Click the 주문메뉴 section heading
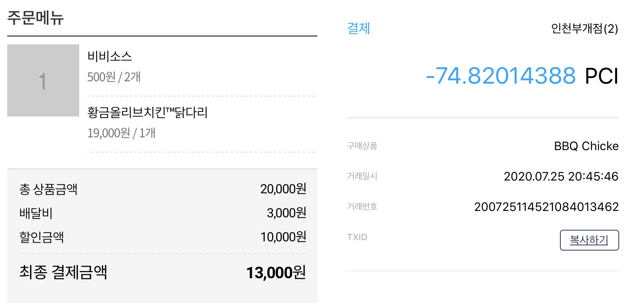644x303 pixels. (x=36, y=18)
